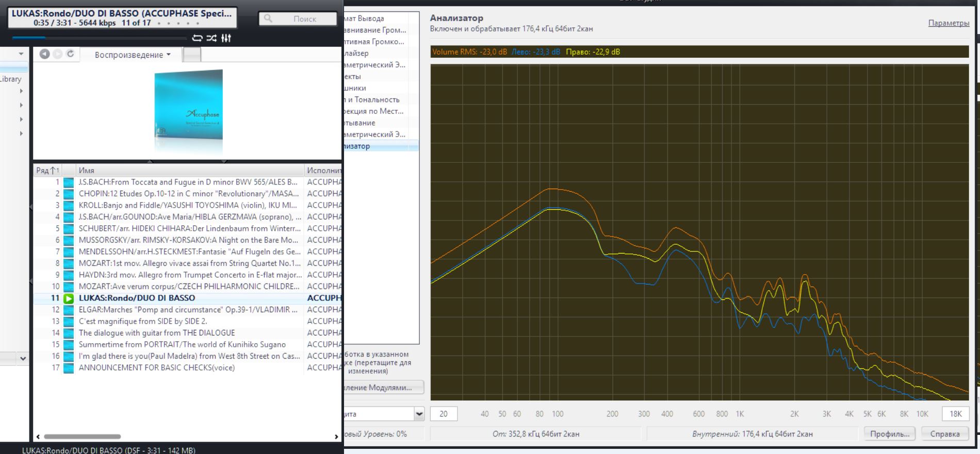The width and height of the screenshot is (980, 454).
Task: Select track 9 HAYDN Trumpet Concerto
Action: pyautogui.click(x=188, y=275)
